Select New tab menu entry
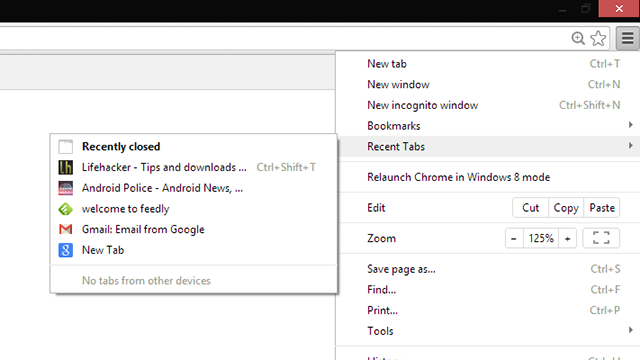This screenshot has width=640, height=360. click(488, 64)
